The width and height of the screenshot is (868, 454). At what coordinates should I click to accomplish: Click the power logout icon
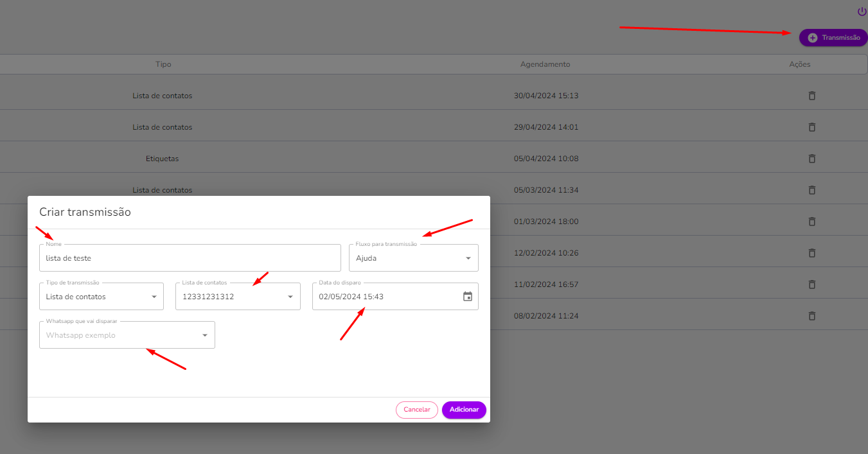(x=862, y=12)
